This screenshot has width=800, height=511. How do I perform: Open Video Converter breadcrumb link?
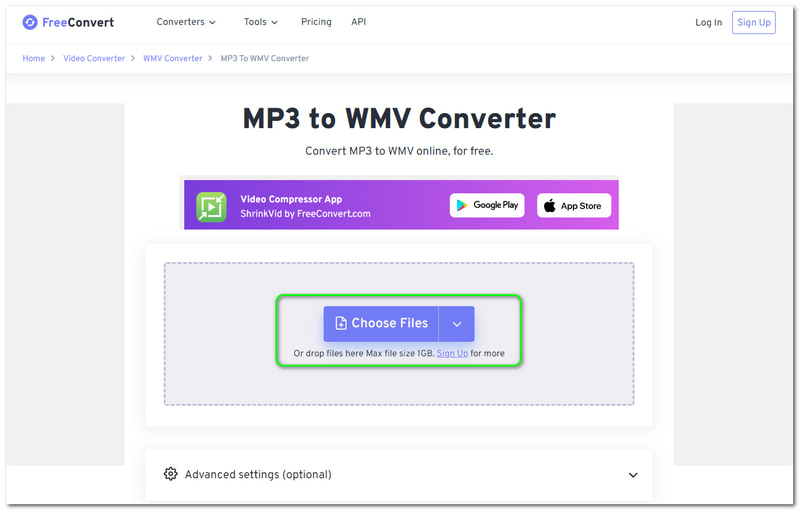point(94,58)
